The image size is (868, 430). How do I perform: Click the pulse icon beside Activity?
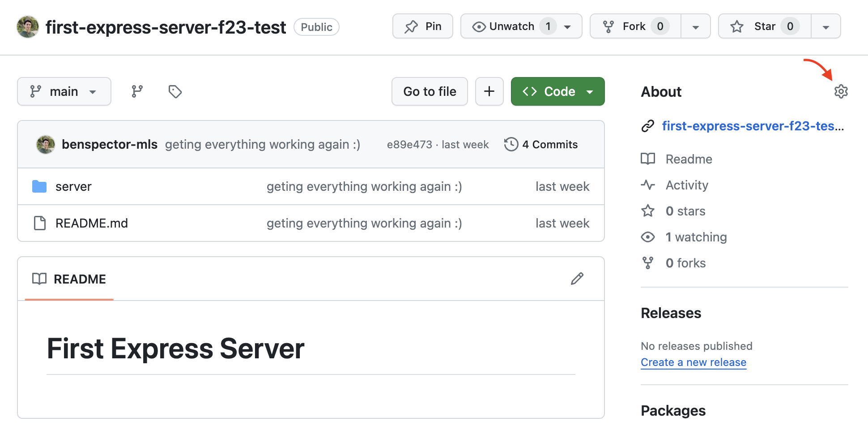point(647,185)
